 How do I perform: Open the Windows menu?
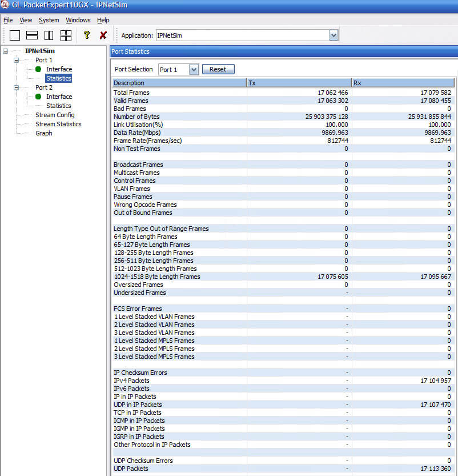78,20
